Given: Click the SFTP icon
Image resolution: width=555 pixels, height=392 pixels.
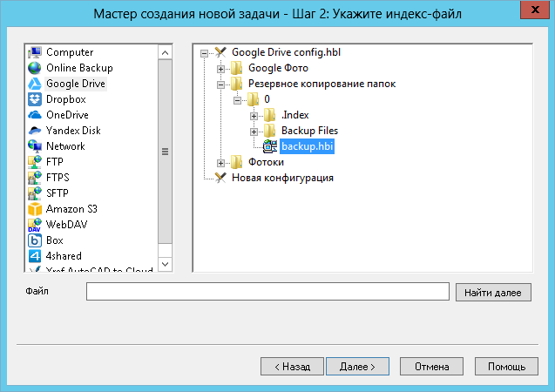Looking at the screenshot, I should 35,193.
